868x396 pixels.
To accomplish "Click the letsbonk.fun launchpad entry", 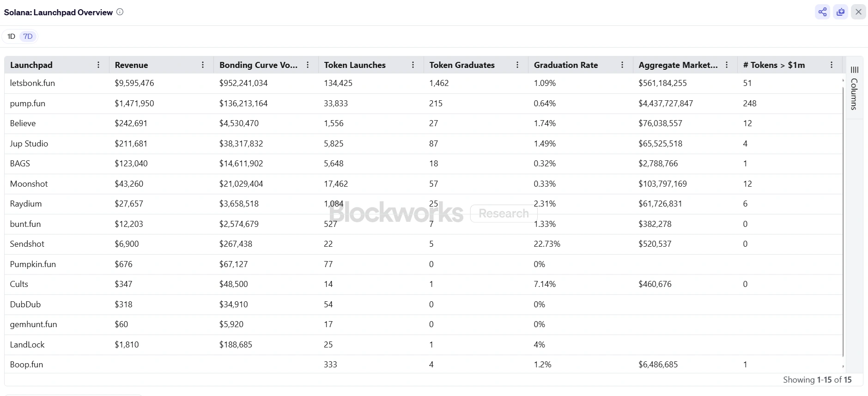I will tap(32, 83).
